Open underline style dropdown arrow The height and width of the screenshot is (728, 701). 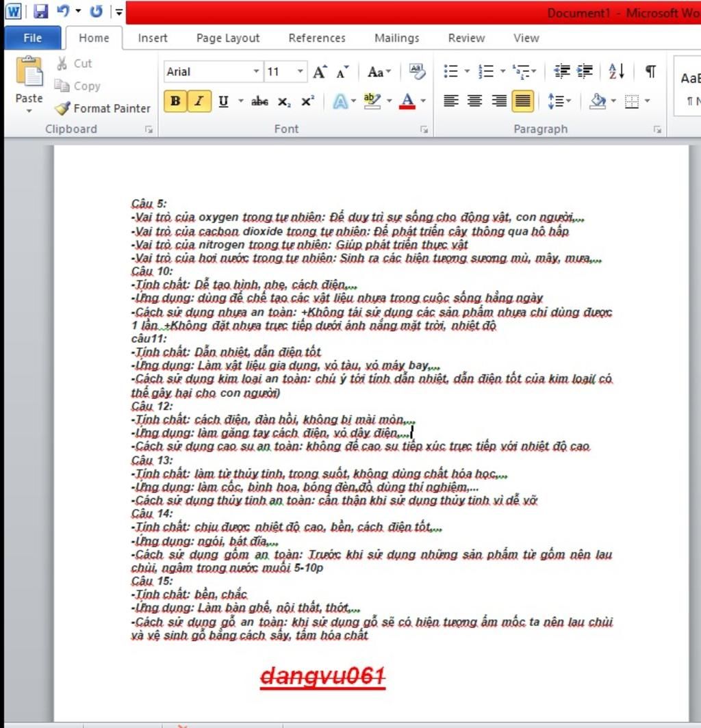coord(241,101)
